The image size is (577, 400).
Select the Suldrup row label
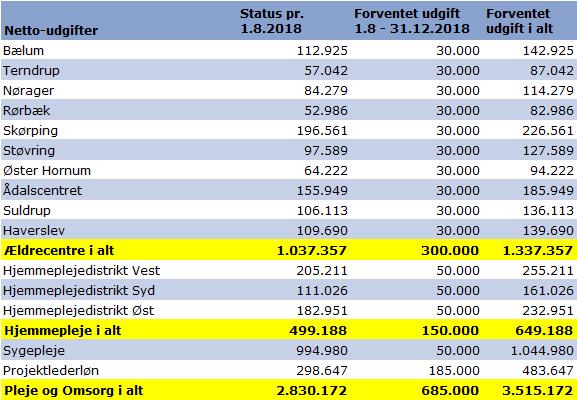point(27,210)
